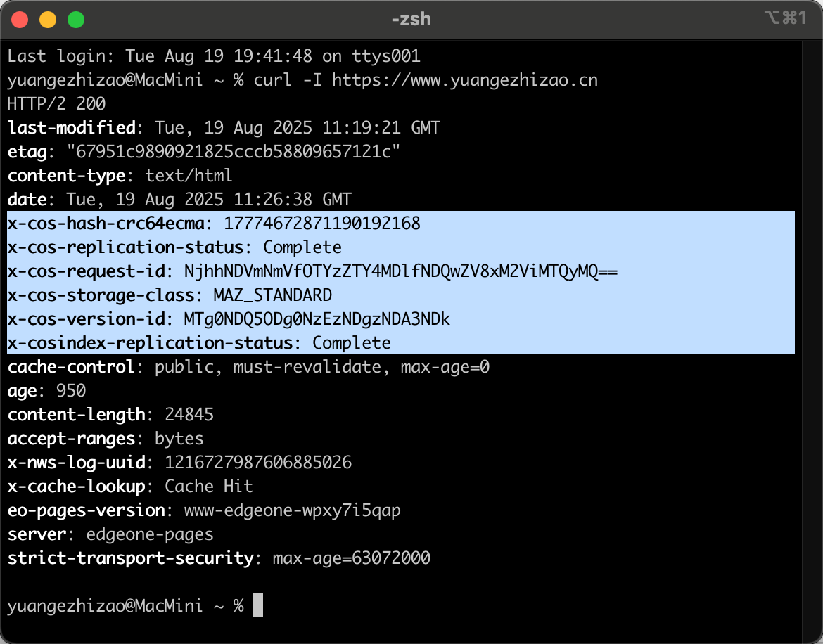Viewport: 823px width, 644px height.
Task: Click the Cache Hit value
Action: pos(209,487)
